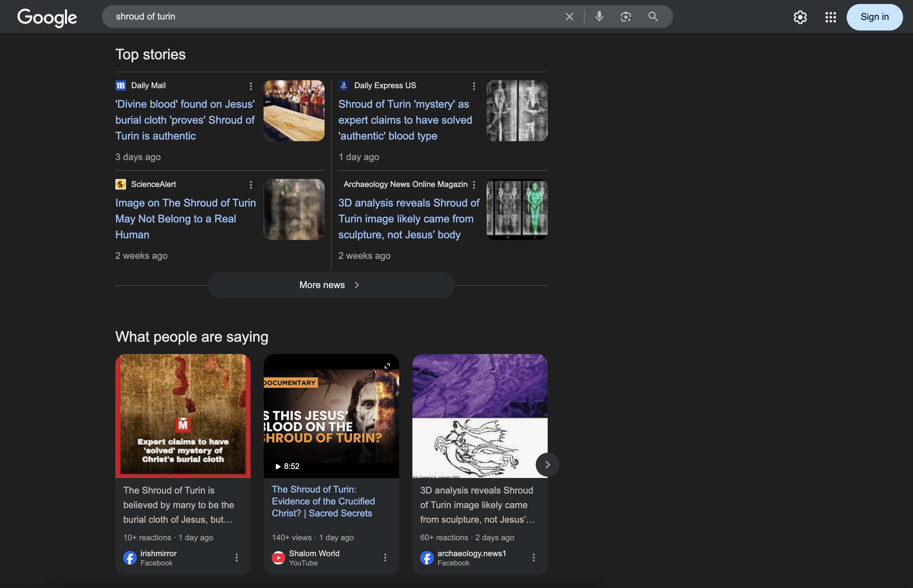The width and height of the screenshot is (913, 588).
Task: Open the Google apps grid
Action: [830, 17]
